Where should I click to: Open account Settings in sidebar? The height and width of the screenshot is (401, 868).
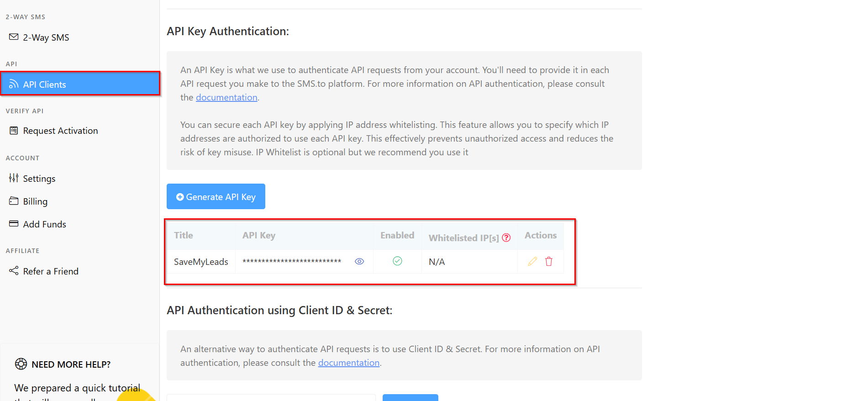tap(39, 179)
